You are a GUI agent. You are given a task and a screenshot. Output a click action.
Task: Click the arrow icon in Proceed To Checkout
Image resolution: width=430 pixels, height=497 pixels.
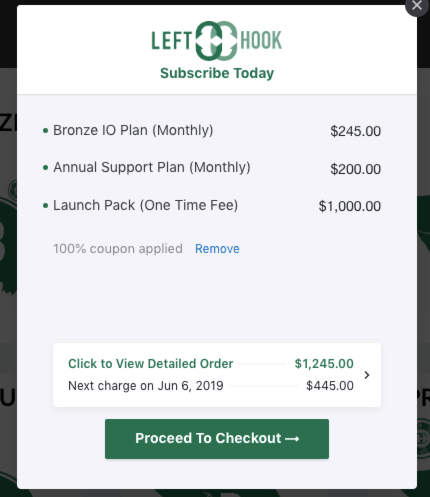[292, 439]
